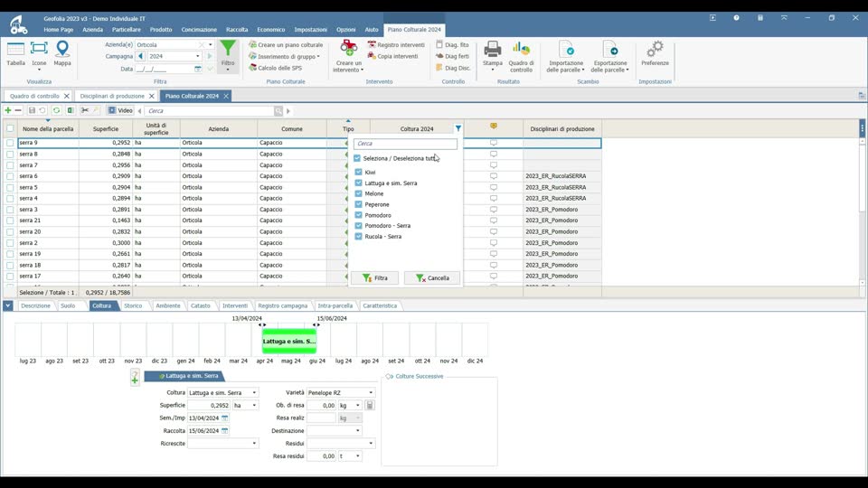
Task: Tick the checkbox for row serra 8
Action: (x=10, y=154)
